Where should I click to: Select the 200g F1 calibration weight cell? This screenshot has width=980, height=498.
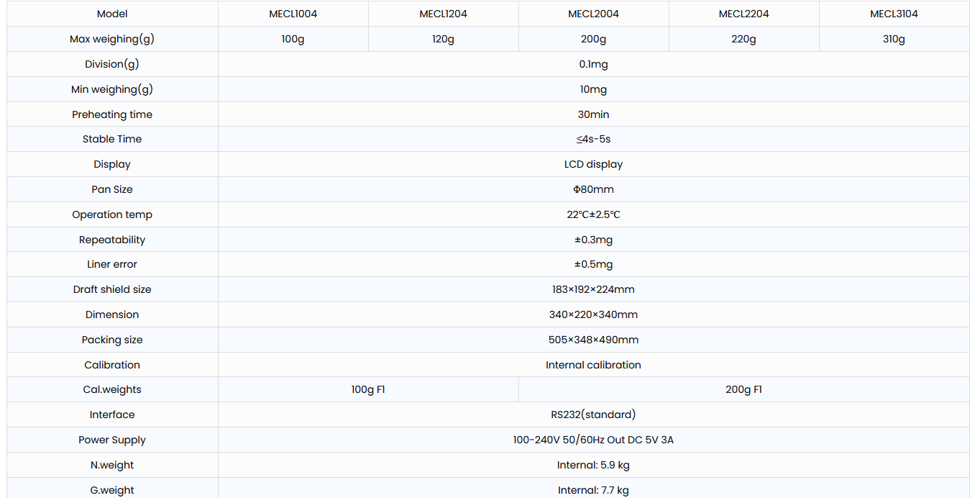(743, 389)
